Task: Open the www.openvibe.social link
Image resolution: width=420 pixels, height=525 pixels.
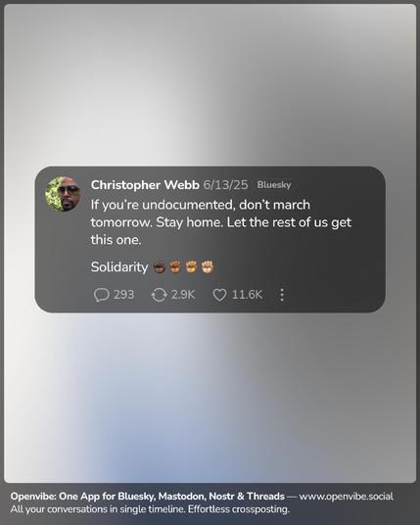Action: pos(346,497)
